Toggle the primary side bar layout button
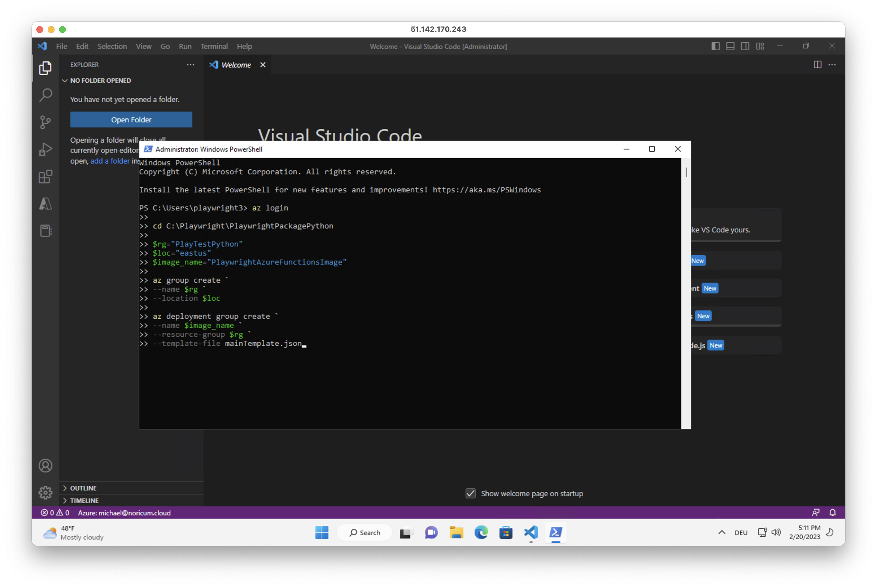The image size is (877, 588). point(715,46)
